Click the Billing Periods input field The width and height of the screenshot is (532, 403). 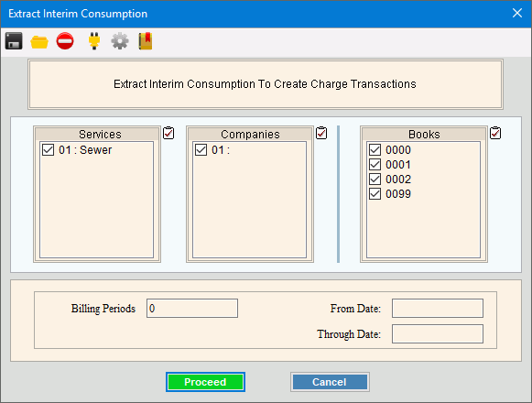(192, 309)
